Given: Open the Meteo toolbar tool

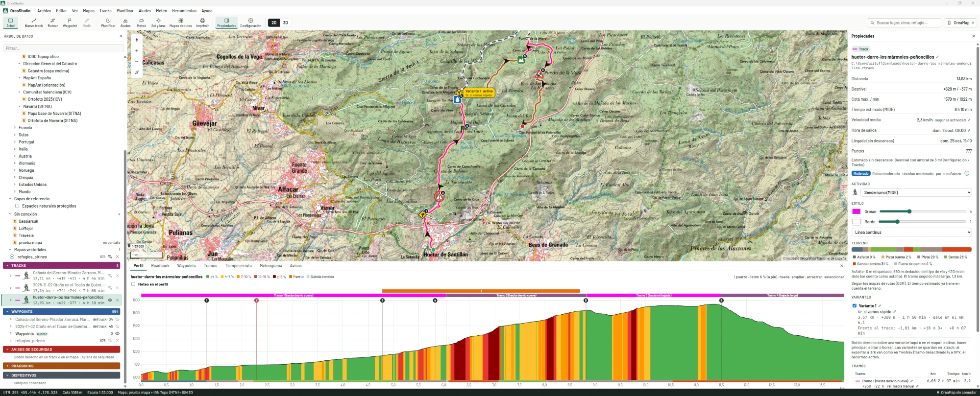Looking at the screenshot, I should coord(142,23).
